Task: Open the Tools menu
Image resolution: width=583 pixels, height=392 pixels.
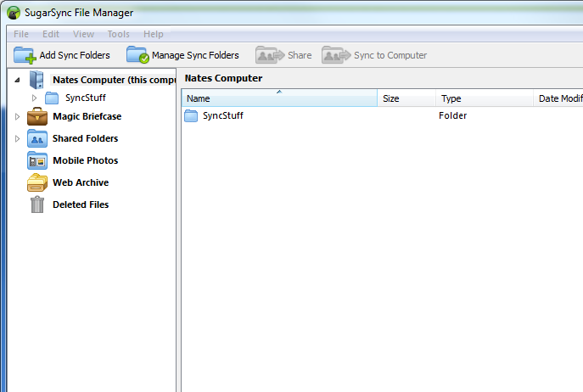Action: (x=118, y=34)
